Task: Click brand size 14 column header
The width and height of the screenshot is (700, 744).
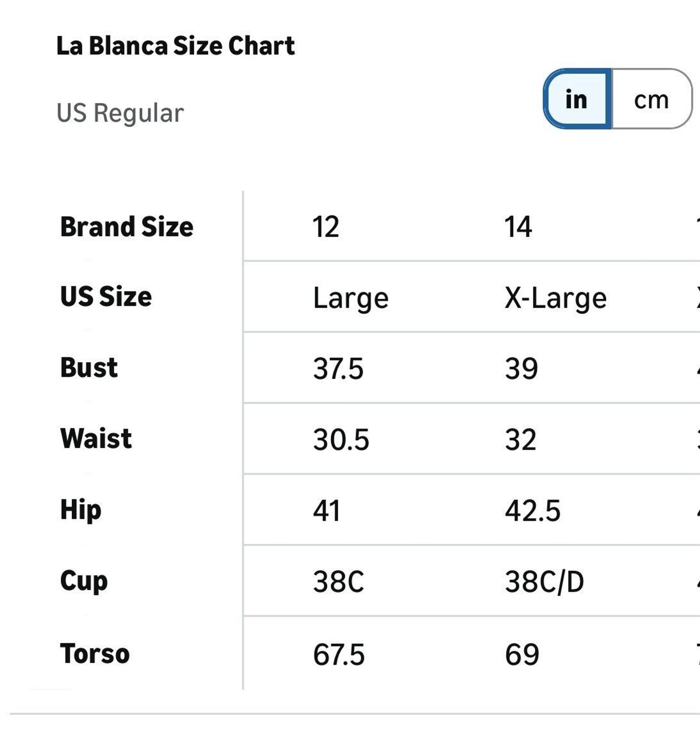Action: click(x=518, y=227)
